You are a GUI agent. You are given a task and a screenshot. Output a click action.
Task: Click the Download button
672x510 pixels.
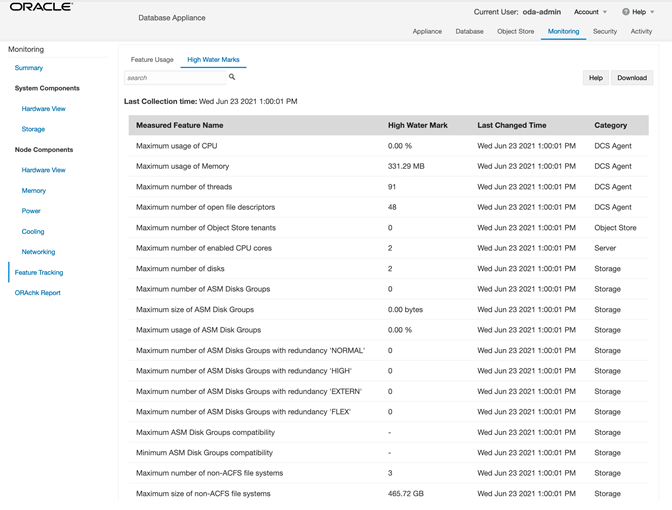point(632,78)
